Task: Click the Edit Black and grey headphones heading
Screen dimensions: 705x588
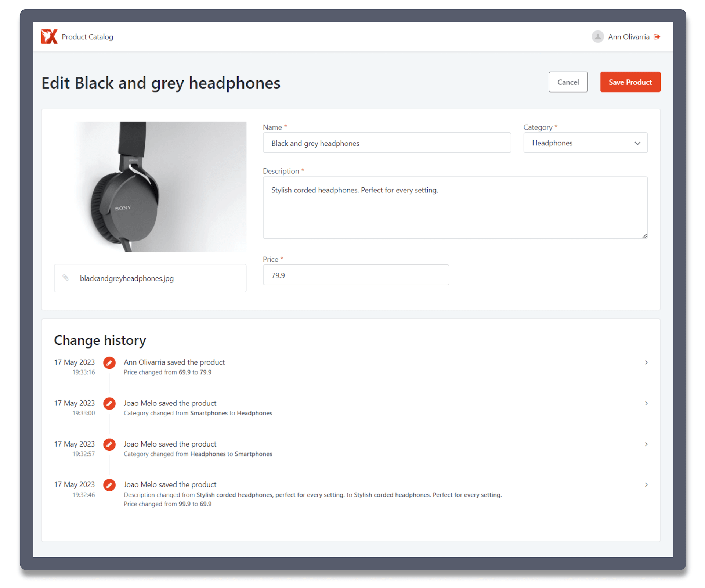Action: [x=161, y=83]
